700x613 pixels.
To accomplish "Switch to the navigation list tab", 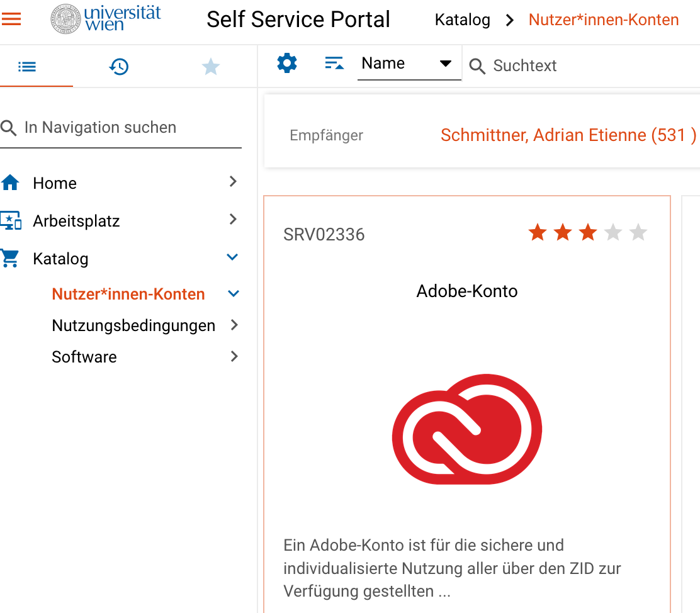I will pyautogui.click(x=27, y=67).
